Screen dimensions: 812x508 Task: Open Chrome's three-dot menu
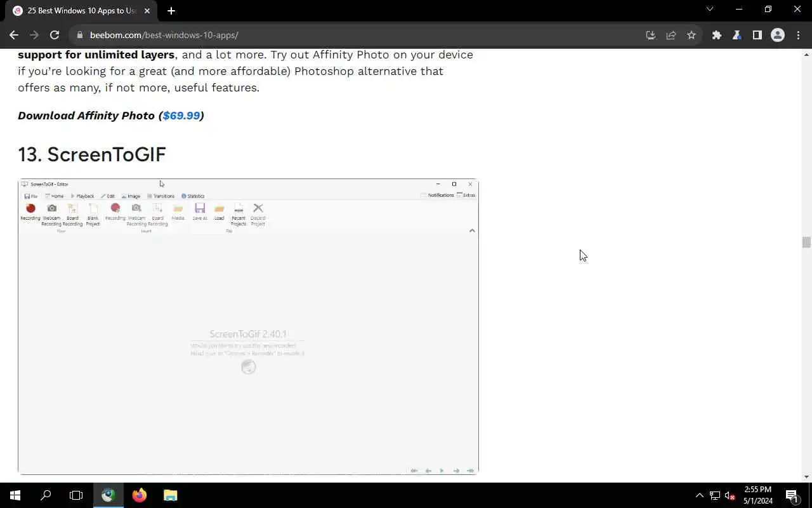point(798,35)
